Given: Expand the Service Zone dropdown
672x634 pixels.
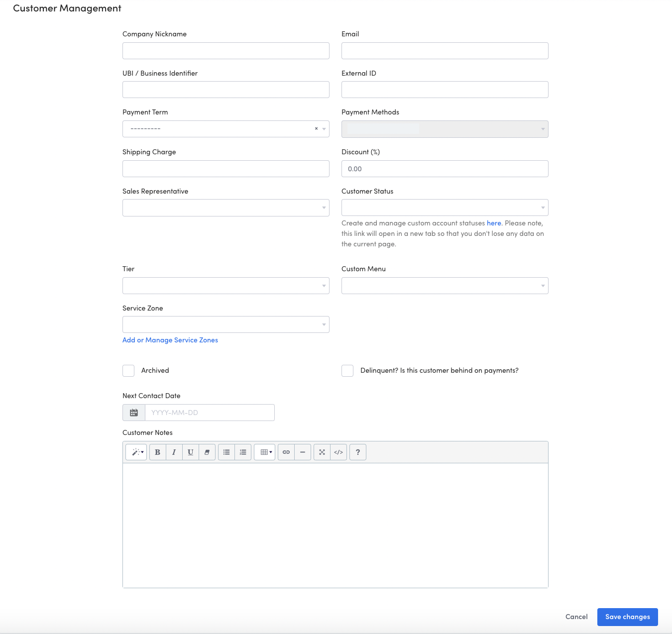Looking at the screenshot, I should pyautogui.click(x=226, y=324).
